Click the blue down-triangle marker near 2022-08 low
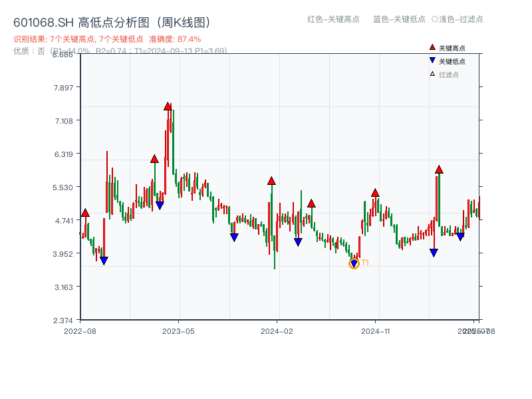Screen dimensions: 532x399 coord(104,260)
